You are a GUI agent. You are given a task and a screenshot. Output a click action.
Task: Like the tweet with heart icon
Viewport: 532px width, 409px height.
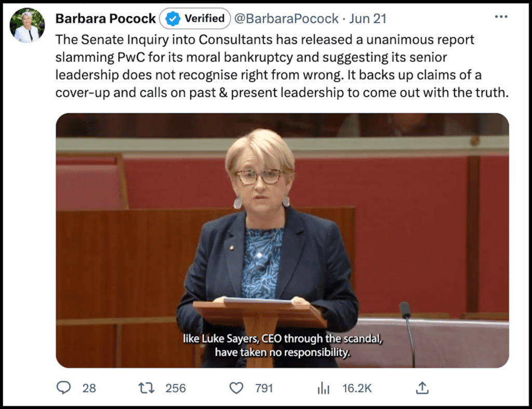coord(236,388)
